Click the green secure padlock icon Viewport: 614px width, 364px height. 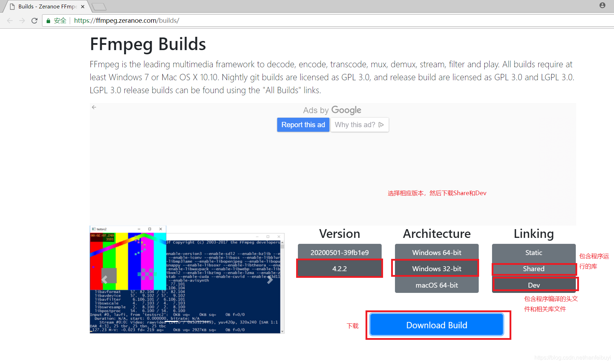click(x=48, y=21)
